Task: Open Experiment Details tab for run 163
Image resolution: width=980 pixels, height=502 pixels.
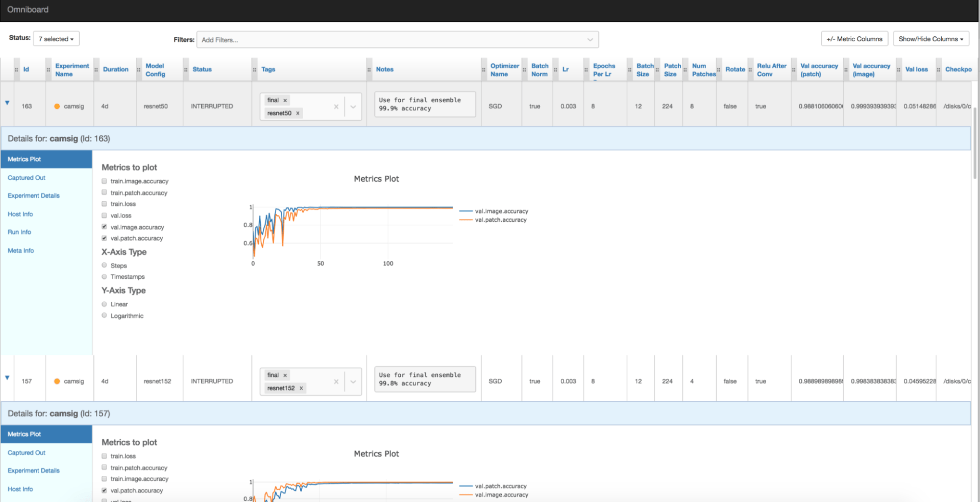Action: [34, 196]
